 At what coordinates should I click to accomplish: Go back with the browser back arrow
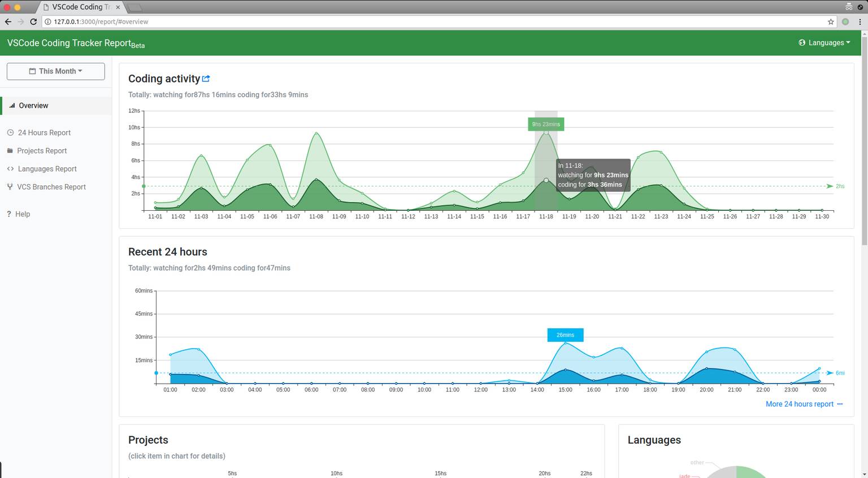pyautogui.click(x=8, y=21)
